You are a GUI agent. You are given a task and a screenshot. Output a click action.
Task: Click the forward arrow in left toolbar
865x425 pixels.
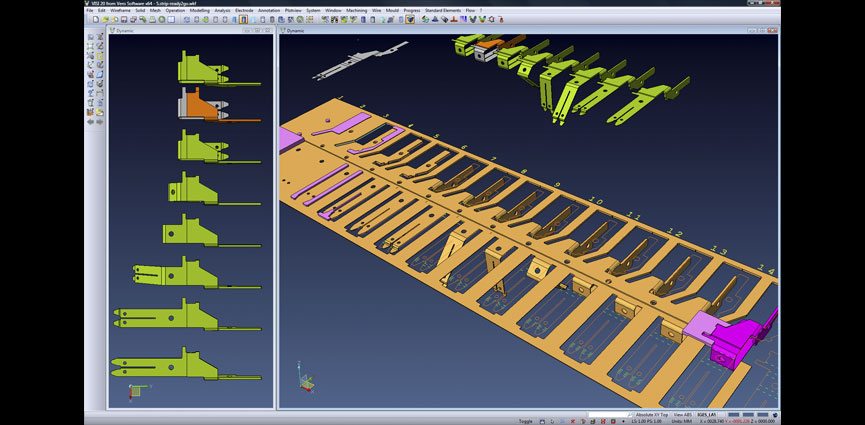point(99,122)
